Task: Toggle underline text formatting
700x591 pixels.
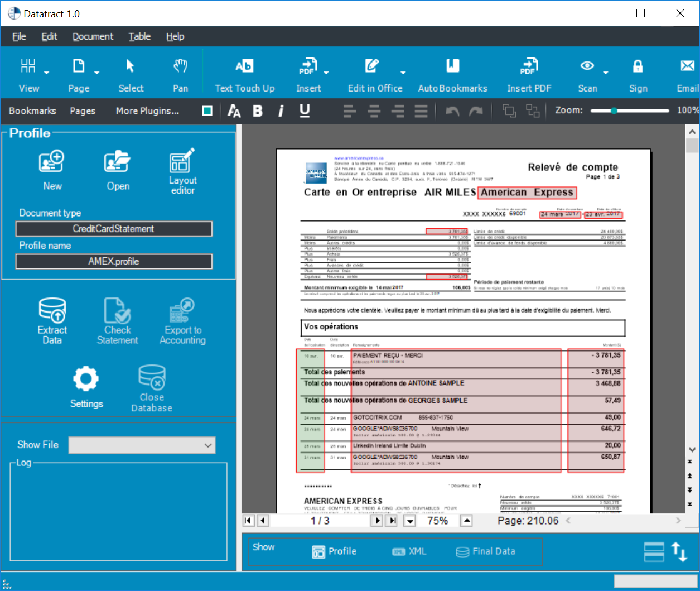Action: (305, 111)
